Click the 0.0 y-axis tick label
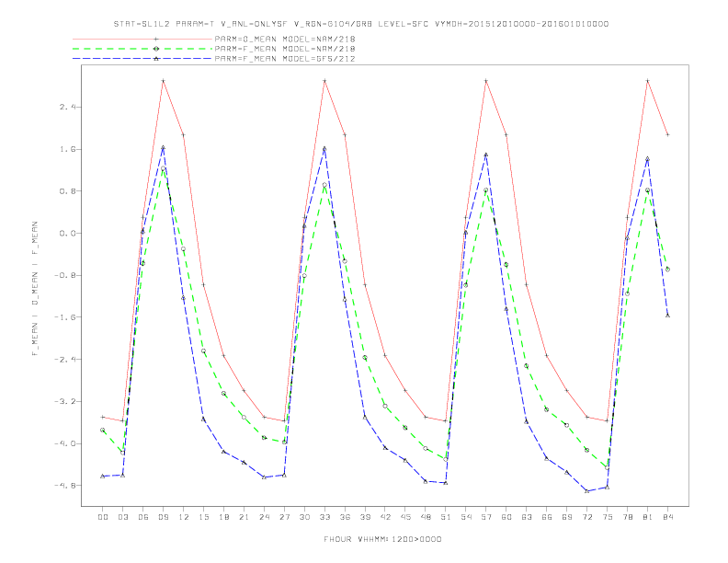This screenshot has height=563, width=728. [67, 233]
